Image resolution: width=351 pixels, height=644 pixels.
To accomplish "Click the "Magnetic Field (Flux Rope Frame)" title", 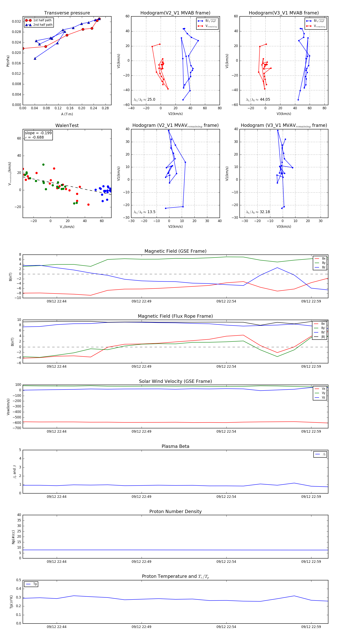I will (x=175, y=316).
